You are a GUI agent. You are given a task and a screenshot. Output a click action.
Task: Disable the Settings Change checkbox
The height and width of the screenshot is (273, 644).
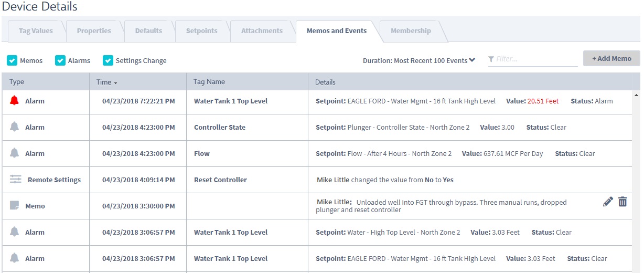108,60
